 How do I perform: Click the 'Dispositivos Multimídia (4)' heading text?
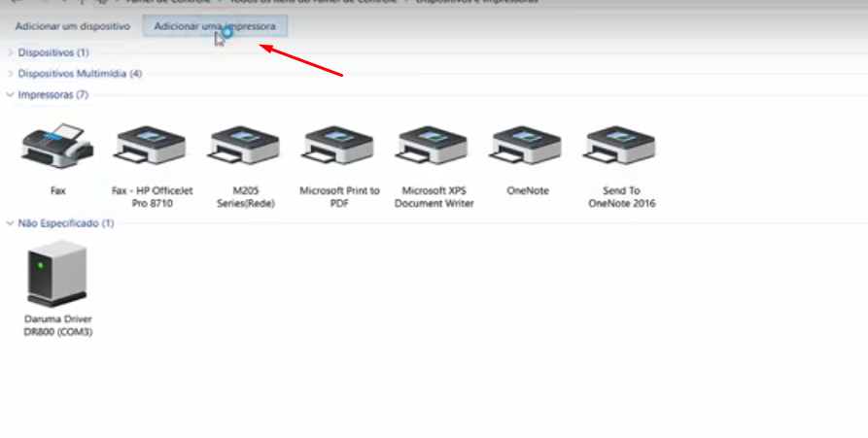(x=80, y=74)
